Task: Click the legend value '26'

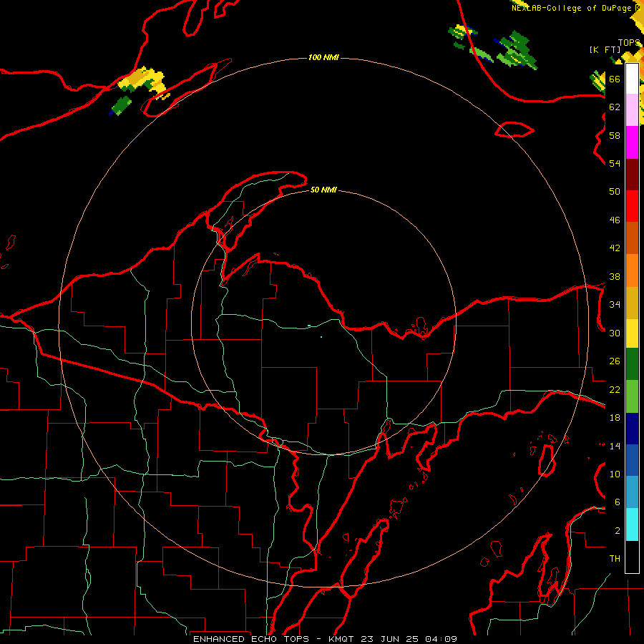Action: coord(615,361)
